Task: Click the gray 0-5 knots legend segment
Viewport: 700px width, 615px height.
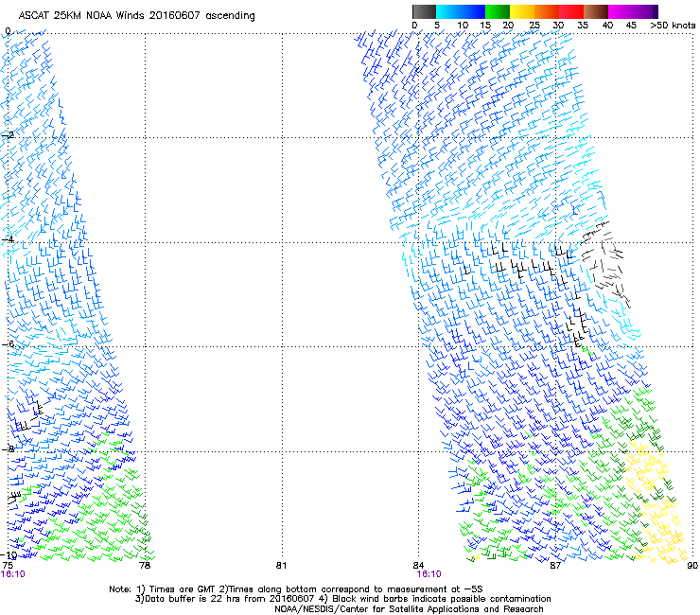Action: coord(424,11)
